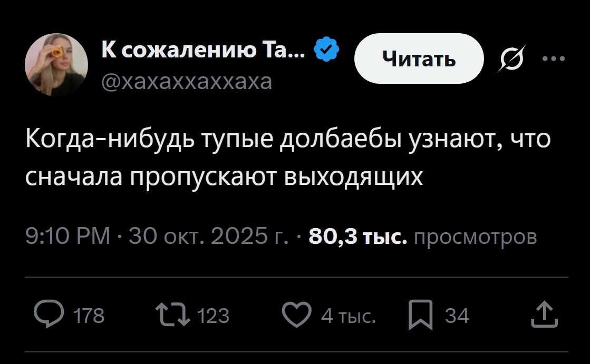Like the tweet with the heart icon
The image size is (590, 364).
tap(296, 315)
